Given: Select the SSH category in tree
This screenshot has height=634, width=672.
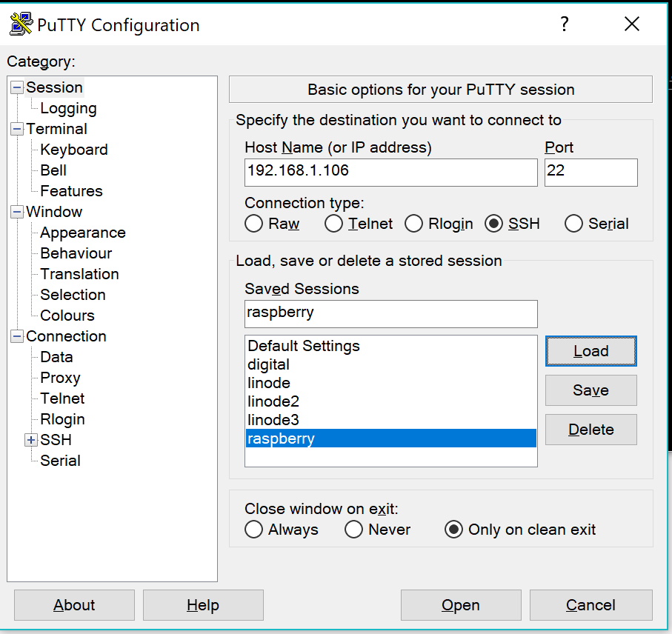Looking at the screenshot, I should coord(56,440).
